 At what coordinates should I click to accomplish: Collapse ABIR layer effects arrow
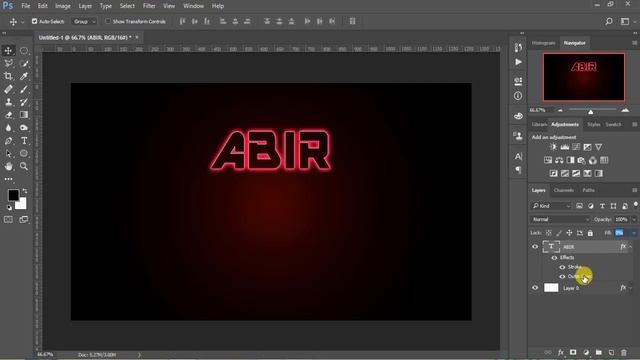[631, 247]
